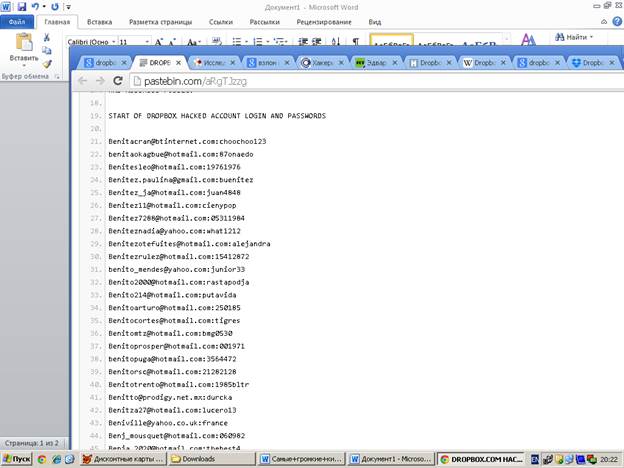Switch to the Хакер browser tab
The height and width of the screenshot is (468, 624).
tap(320, 62)
